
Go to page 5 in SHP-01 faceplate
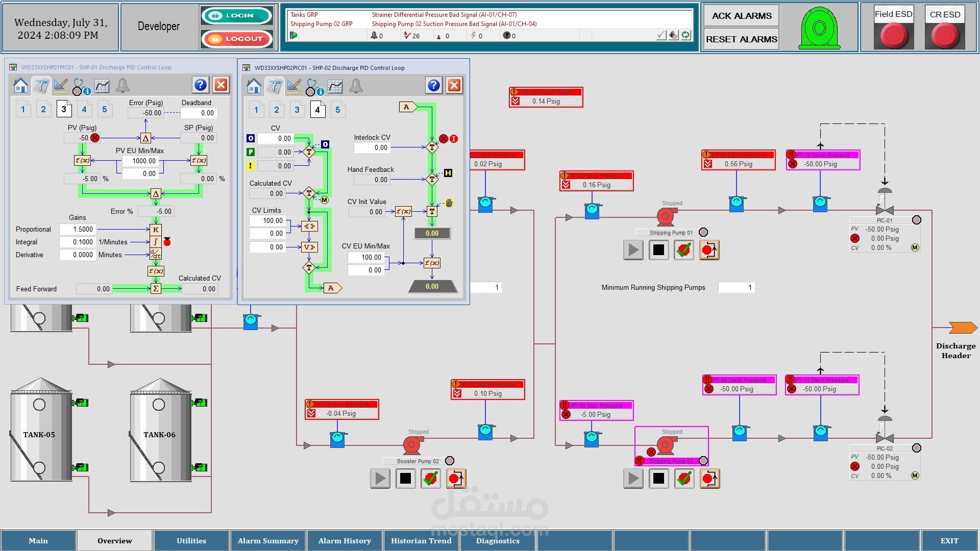(105, 109)
